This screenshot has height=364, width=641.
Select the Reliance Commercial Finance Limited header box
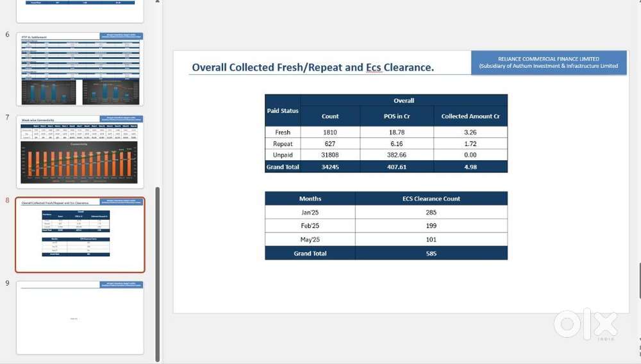tap(549, 62)
